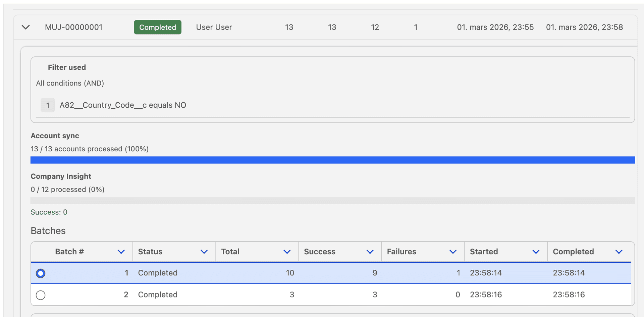This screenshot has height=317, width=644.
Task: Collapse the MUJ-00000001 record row
Action: click(25, 27)
